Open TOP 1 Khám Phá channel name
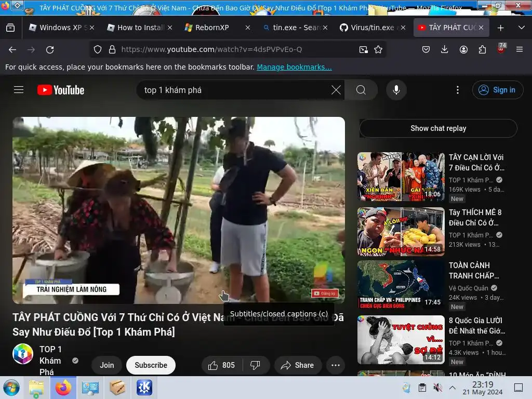Viewport: 532px width, 399px height. (50, 361)
